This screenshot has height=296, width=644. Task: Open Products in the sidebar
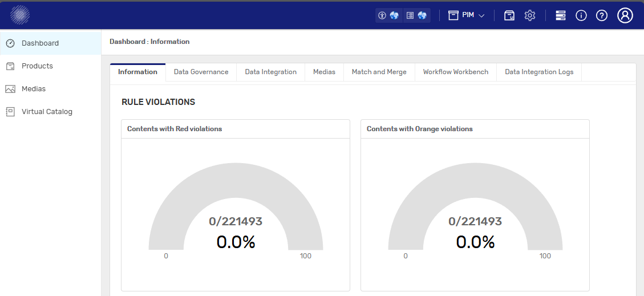click(x=51, y=66)
